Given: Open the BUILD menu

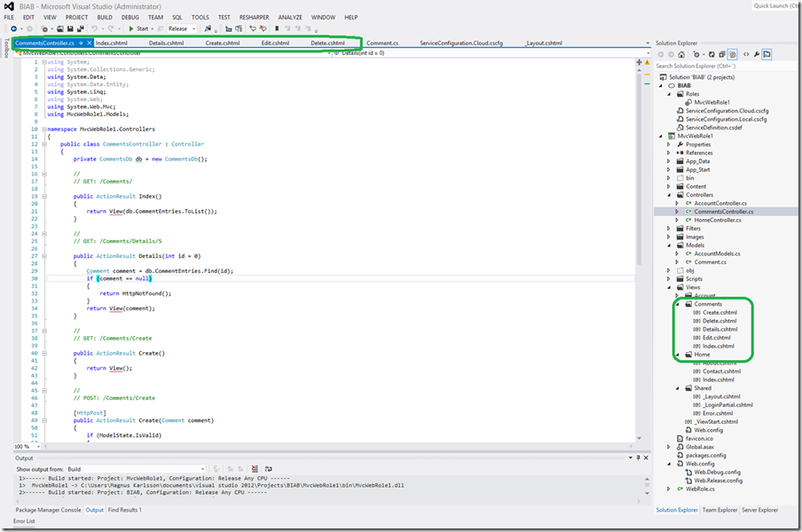Looking at the screenshot, I should (105, 18).
